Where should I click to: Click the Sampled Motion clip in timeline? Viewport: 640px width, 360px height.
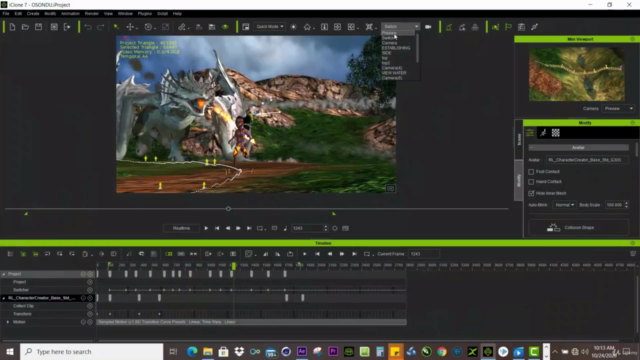(x=251, y=322)
